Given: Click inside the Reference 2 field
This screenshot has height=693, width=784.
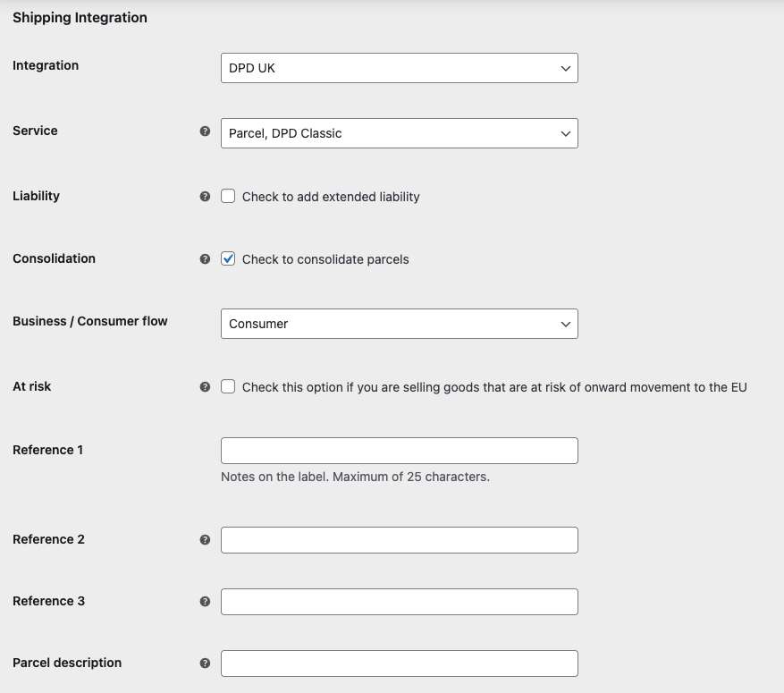Looking at the screenshot, I should [x=399, y=539].
